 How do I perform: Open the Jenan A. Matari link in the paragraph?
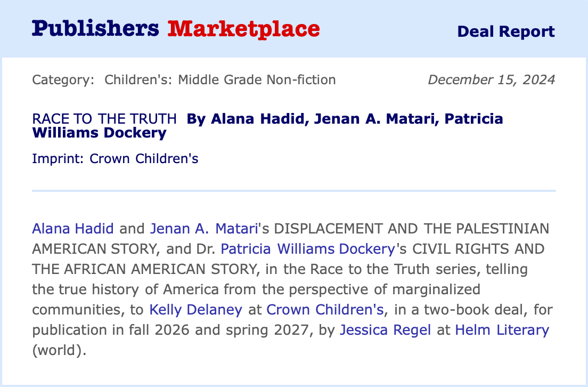coord(204,229)
